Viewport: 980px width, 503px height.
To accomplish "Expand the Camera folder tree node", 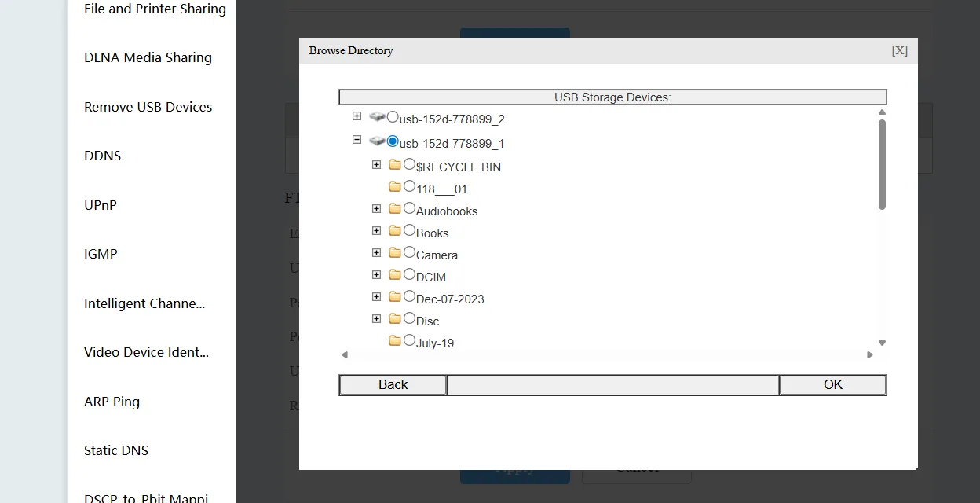I will pos(376,252).
